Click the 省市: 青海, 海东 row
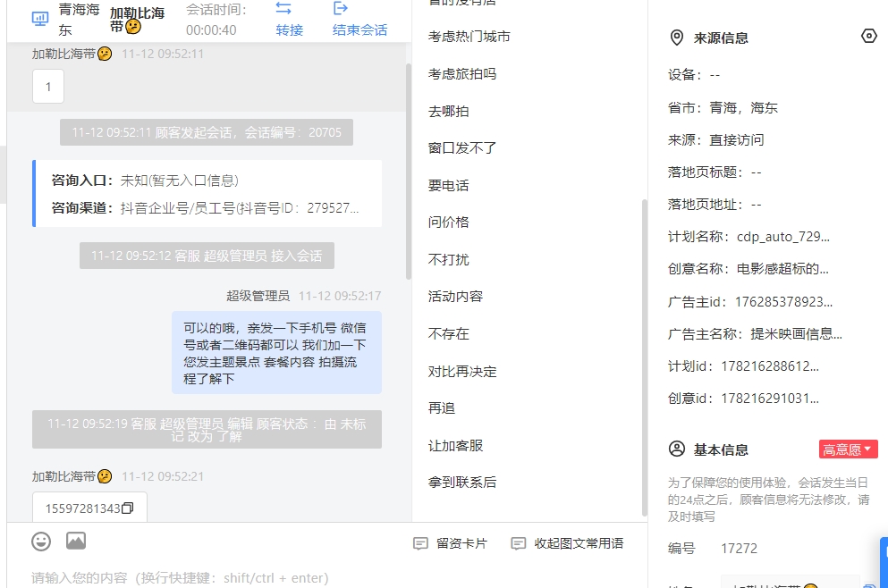 723,107
